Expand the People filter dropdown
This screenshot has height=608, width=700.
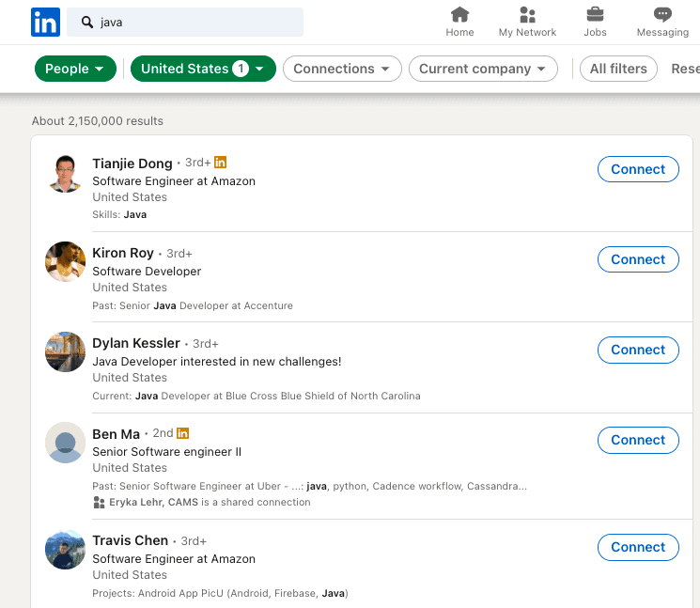pyautogui.click(x=75, y=69)
